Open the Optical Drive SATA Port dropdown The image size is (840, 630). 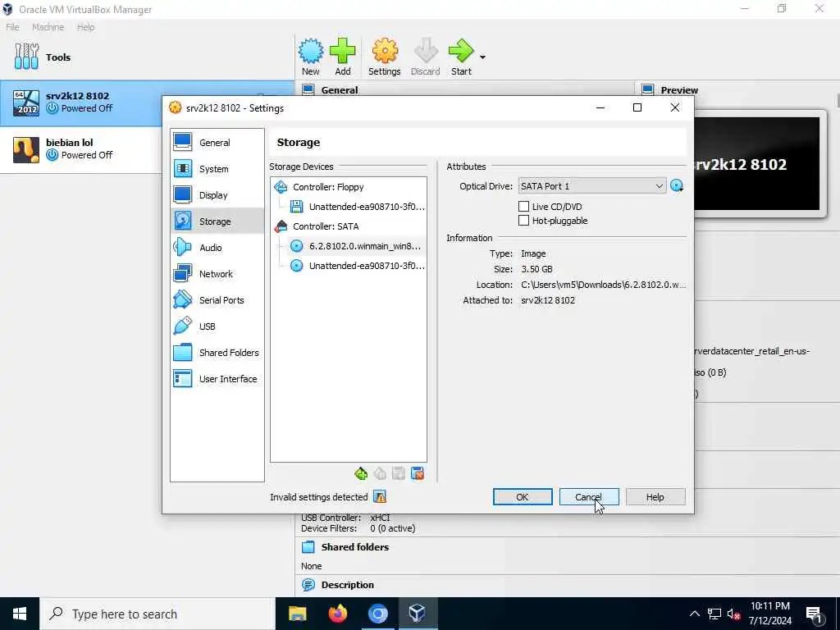(x=592, y=186)
